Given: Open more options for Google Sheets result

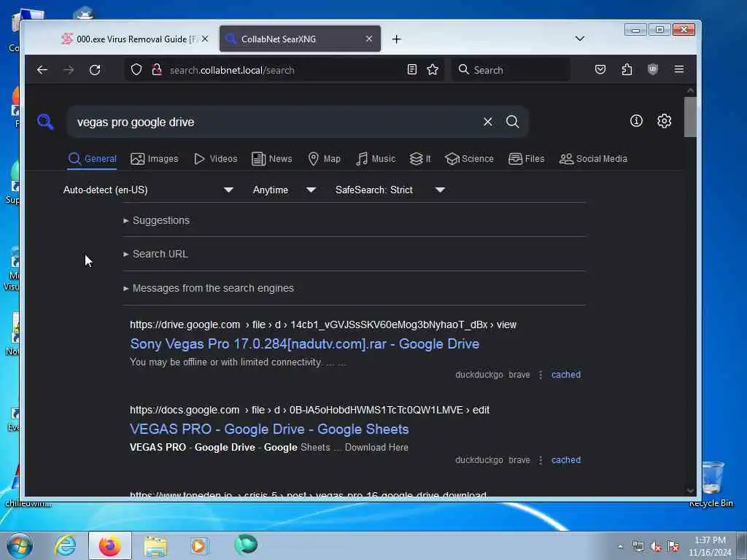Looking at the screenshot, I should 541,460.
